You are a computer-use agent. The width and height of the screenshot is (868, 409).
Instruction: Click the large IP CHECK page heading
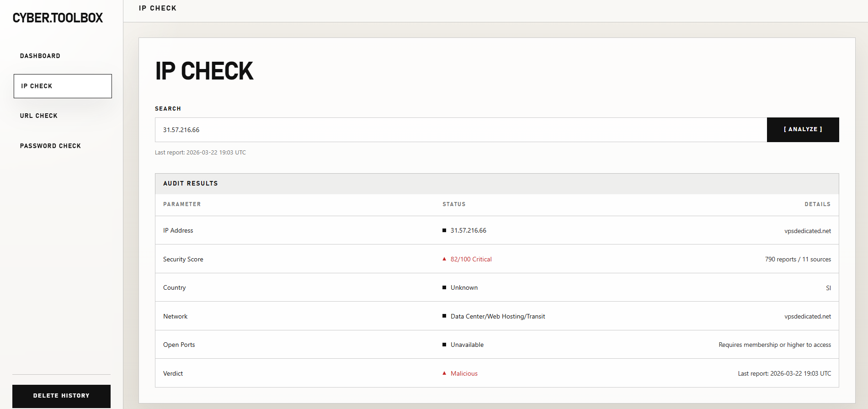point(204,71)
